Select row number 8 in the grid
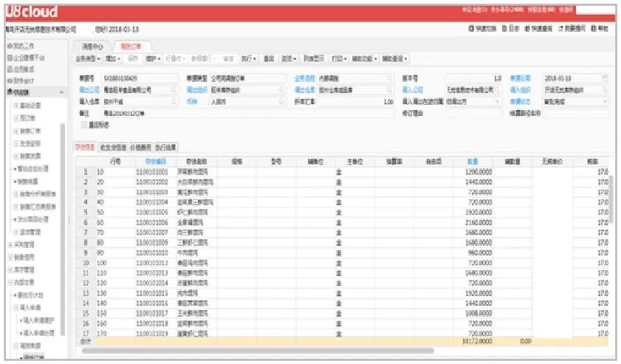Screen dimensions: 621x364 pos(86,243)
